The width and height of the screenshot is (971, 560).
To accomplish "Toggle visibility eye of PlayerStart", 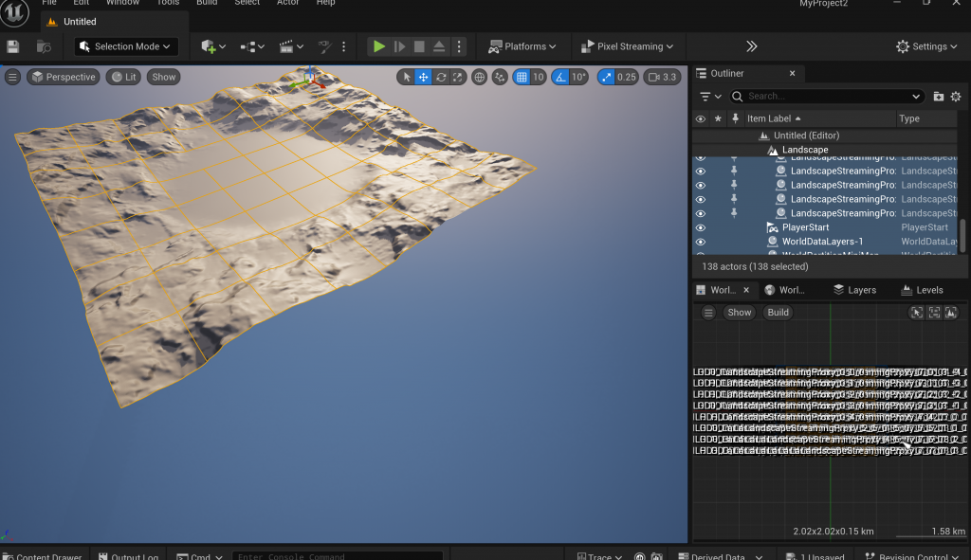I will pyautogui.click(x=701, y=227).
